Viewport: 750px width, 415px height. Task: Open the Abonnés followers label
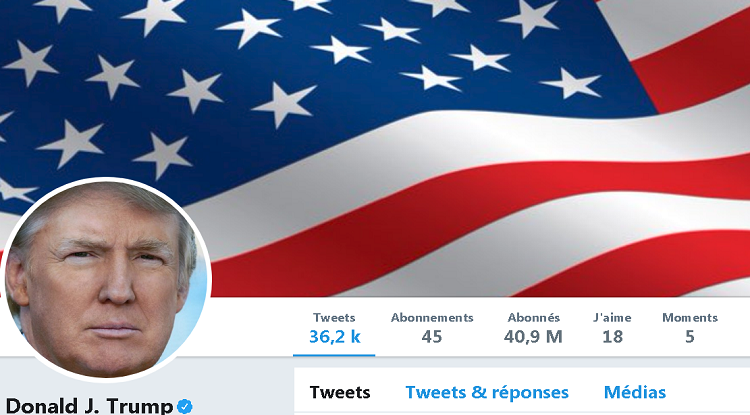pos(533,317)
